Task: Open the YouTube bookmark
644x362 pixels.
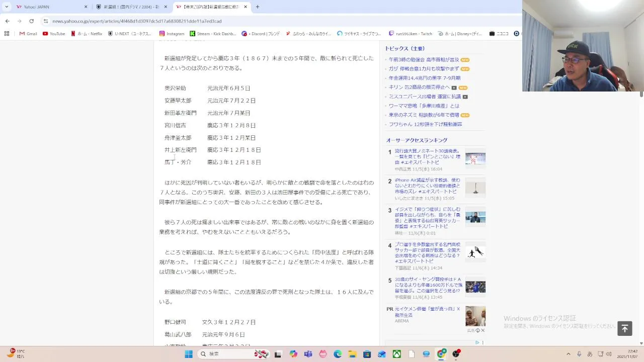Action: 54,34
